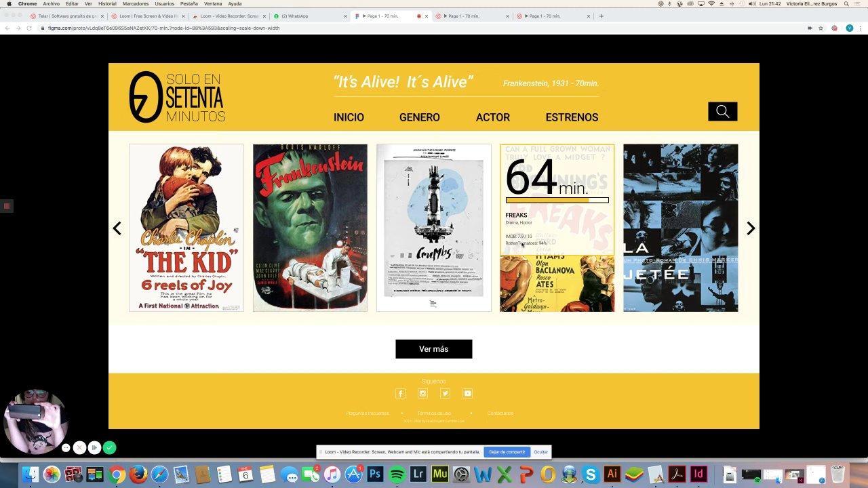Click the search magnifier icon button
The image size is (868, 488).
722,112
